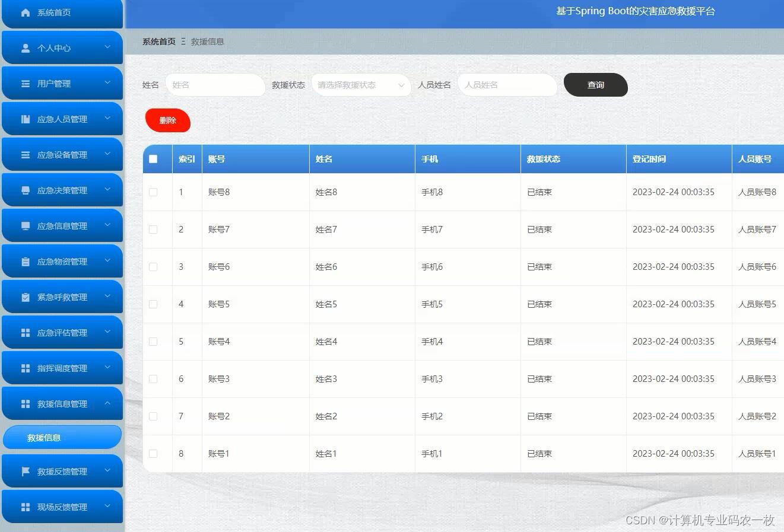Viewport: 784px width, 532px height.
Task: Click the icon beside 应急人员管理
Action: 26,119
